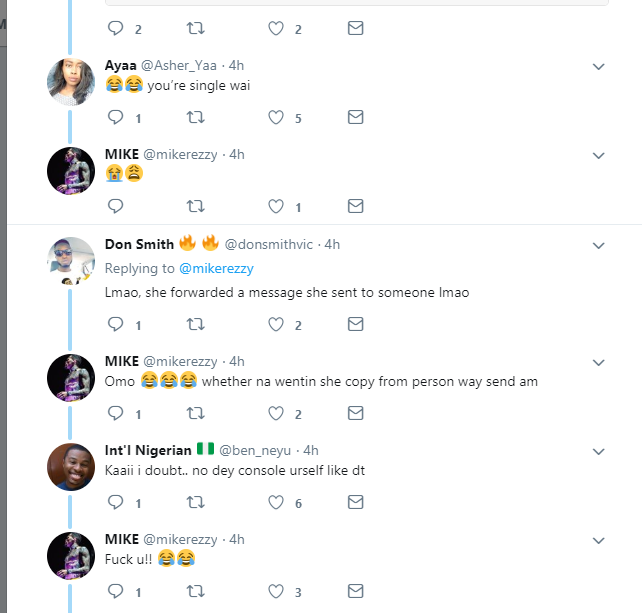Reply to Ayaa's "you're single wai" tweet
Viewport: 642px width, 613px height.
(114, 117)
